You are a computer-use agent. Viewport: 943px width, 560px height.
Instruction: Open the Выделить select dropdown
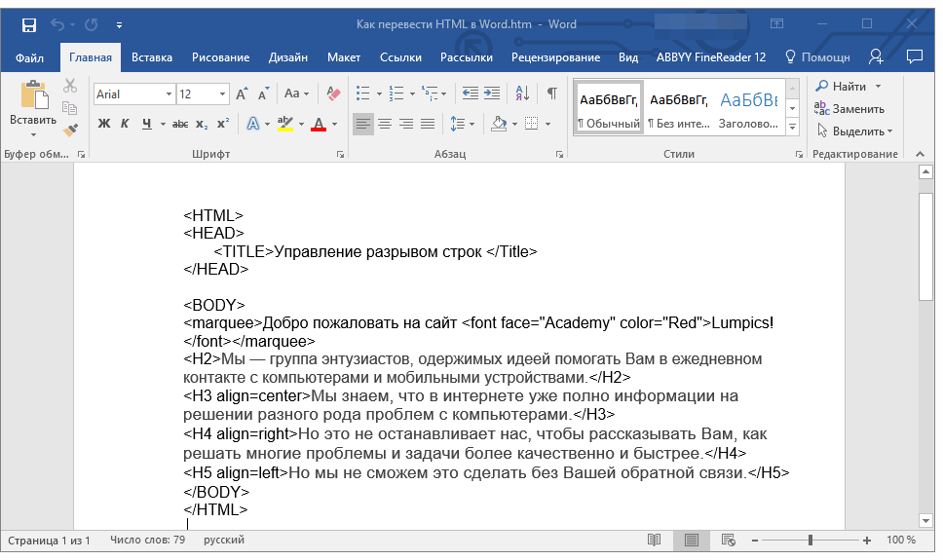(854, 131)
